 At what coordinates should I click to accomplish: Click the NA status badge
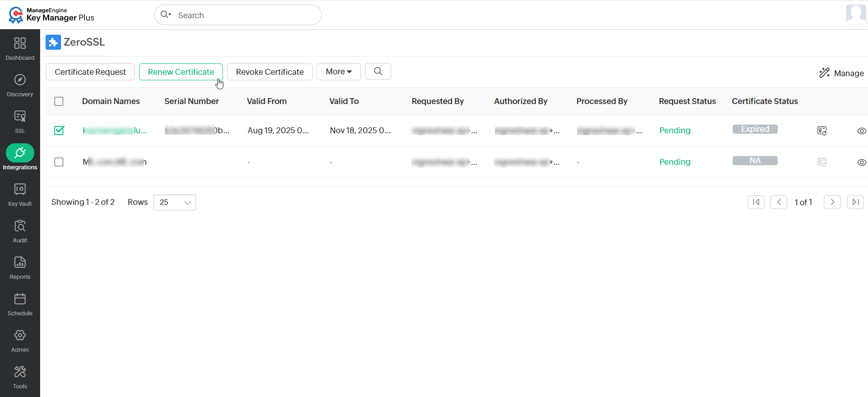click(x=755, y=161)
